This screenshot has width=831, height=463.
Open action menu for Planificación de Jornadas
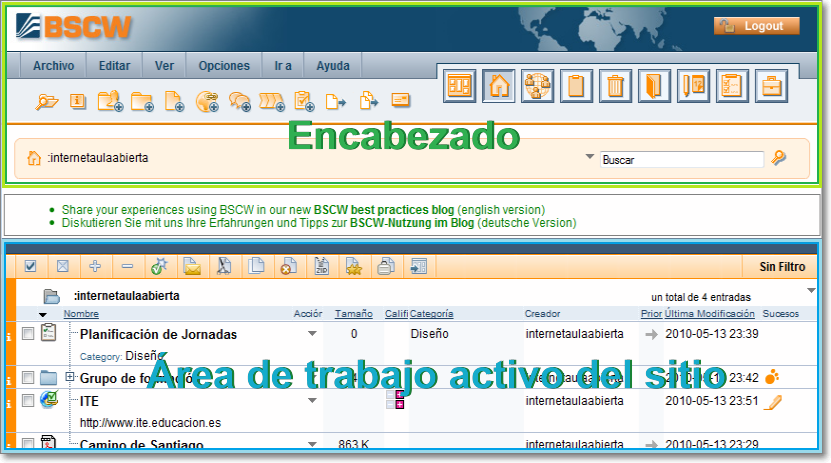[x=312, y=334]
